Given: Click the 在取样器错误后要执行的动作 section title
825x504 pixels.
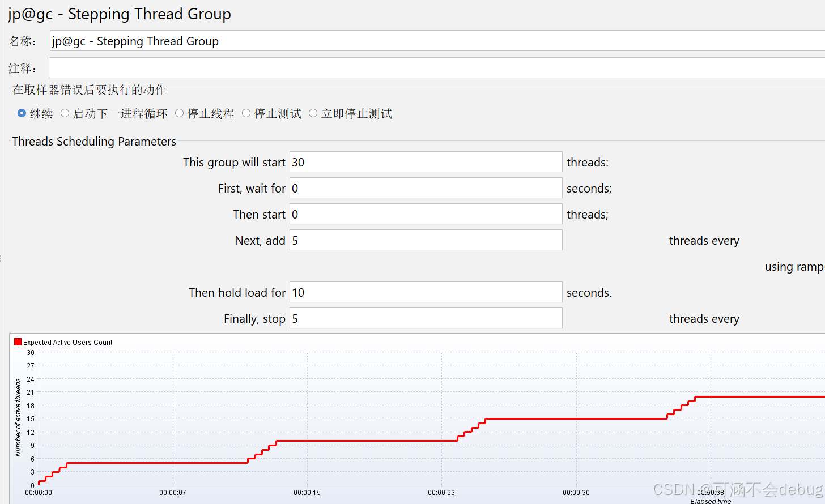Looking at the screenshot, I should coord(90,89).
